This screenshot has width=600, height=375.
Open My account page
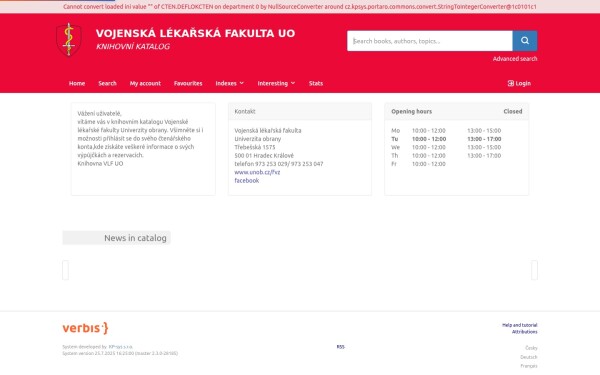point(145,83)
